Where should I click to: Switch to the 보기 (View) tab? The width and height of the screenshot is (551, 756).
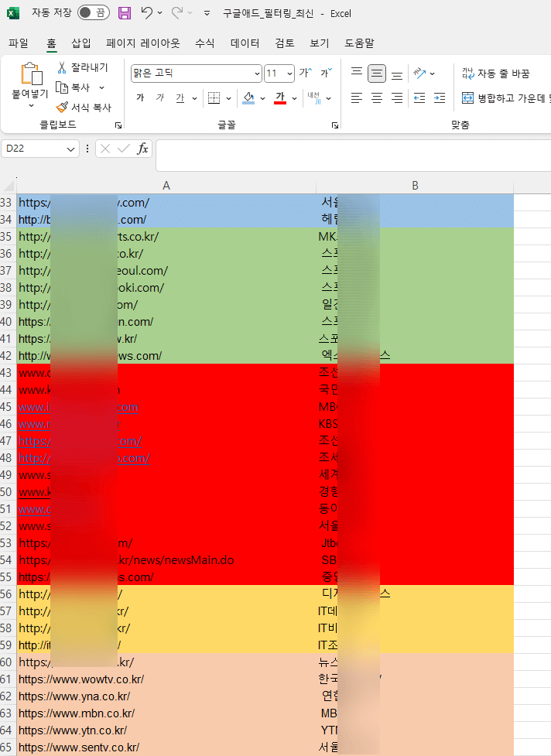point(320,43)
